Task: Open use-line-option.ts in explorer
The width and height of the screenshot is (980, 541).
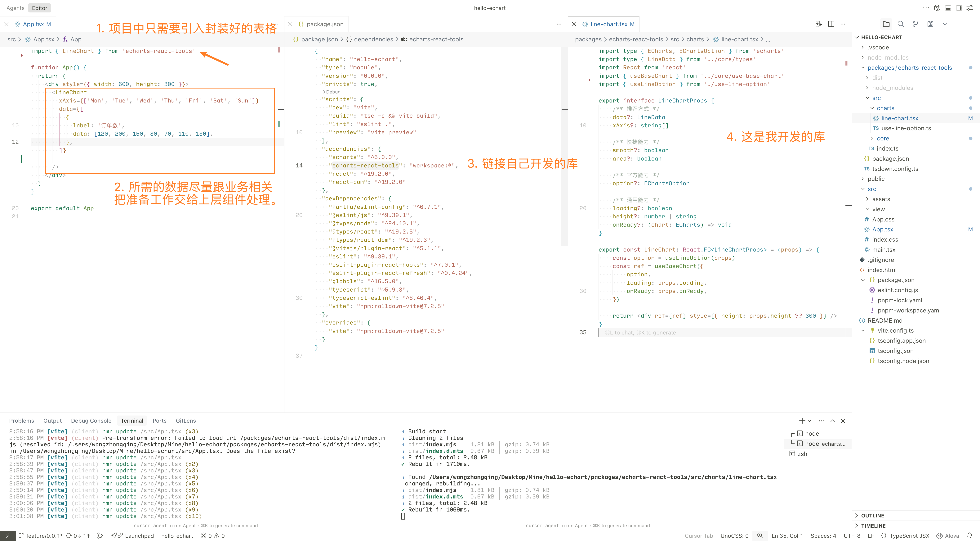Action: click(906, 128)
